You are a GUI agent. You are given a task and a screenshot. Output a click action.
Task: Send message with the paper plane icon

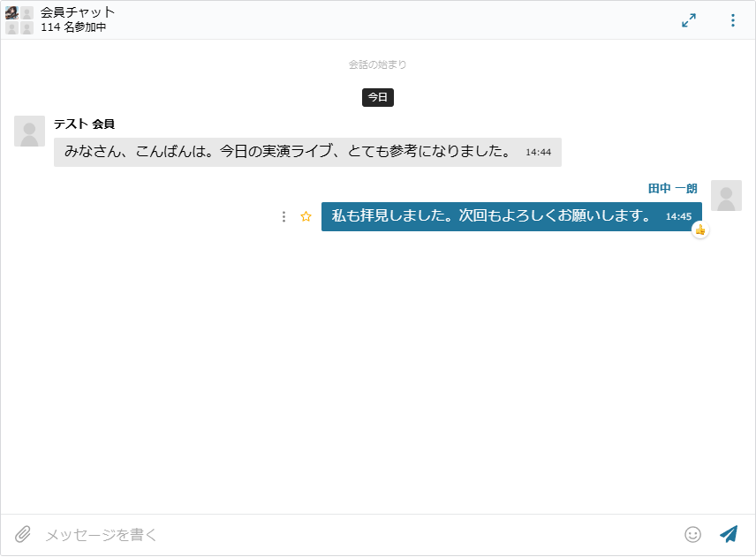(729, 534)
